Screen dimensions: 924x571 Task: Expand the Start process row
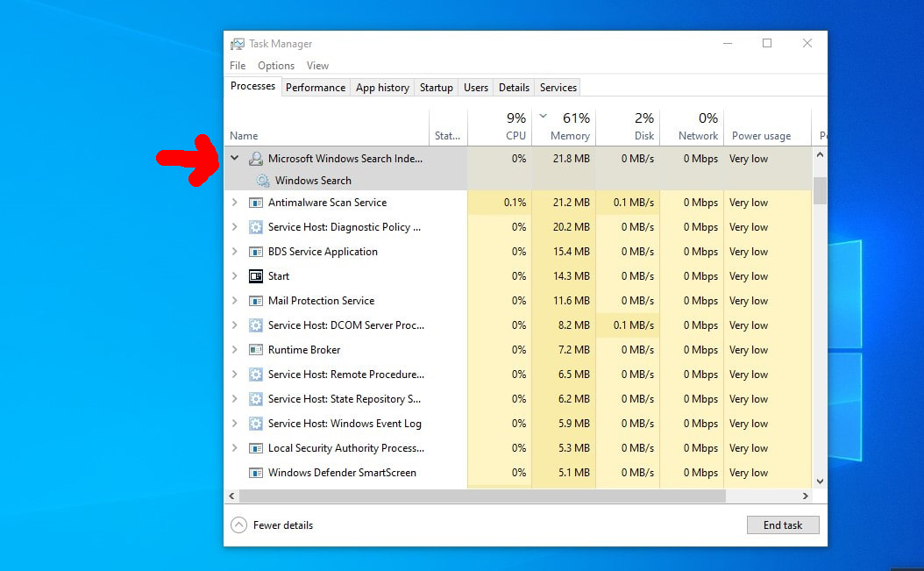[235, 276]
